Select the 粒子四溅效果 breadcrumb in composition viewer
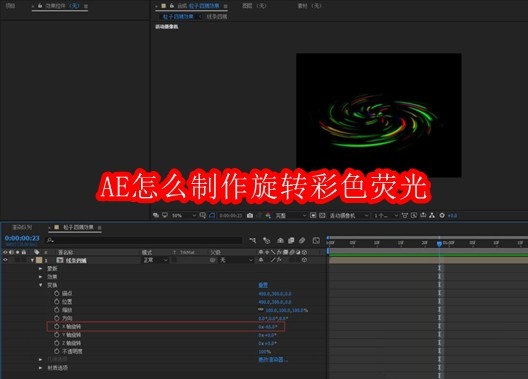 point(178,16)
